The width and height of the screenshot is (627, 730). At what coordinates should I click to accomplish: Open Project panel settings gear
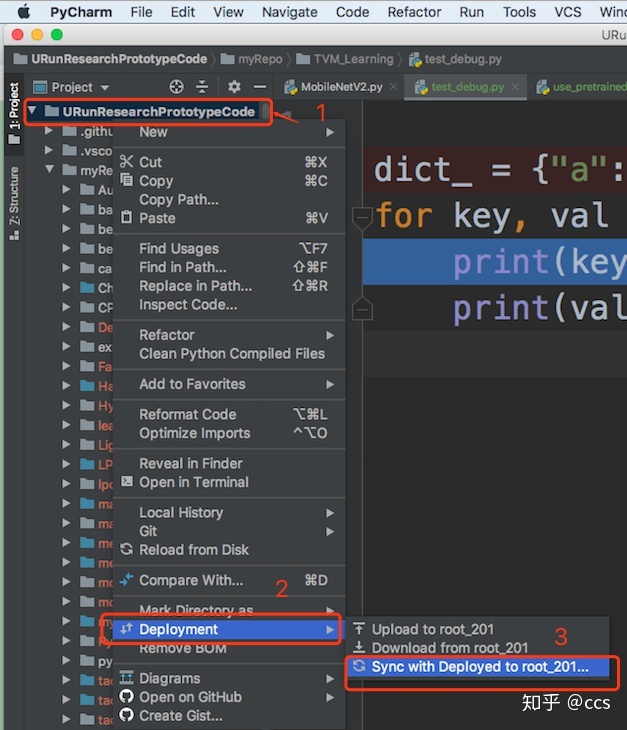click(x=234, y=87)
